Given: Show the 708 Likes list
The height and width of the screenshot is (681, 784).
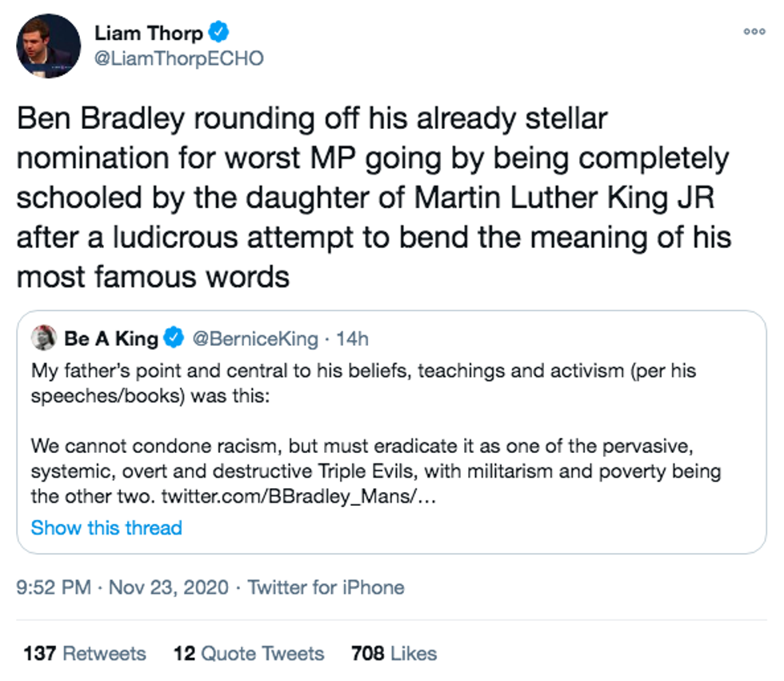Looking at the screenshot, I should click(394, 653).
